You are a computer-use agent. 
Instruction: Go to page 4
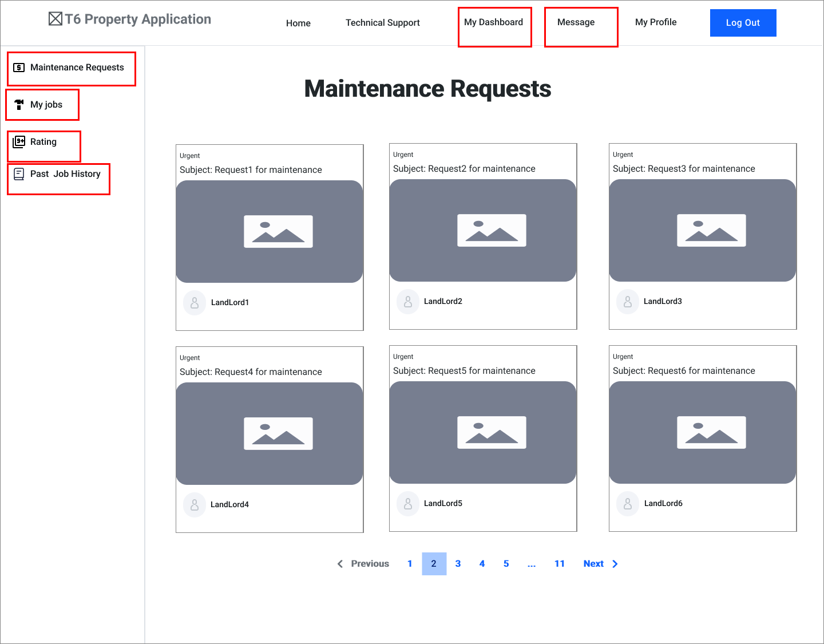click(482, 564)
